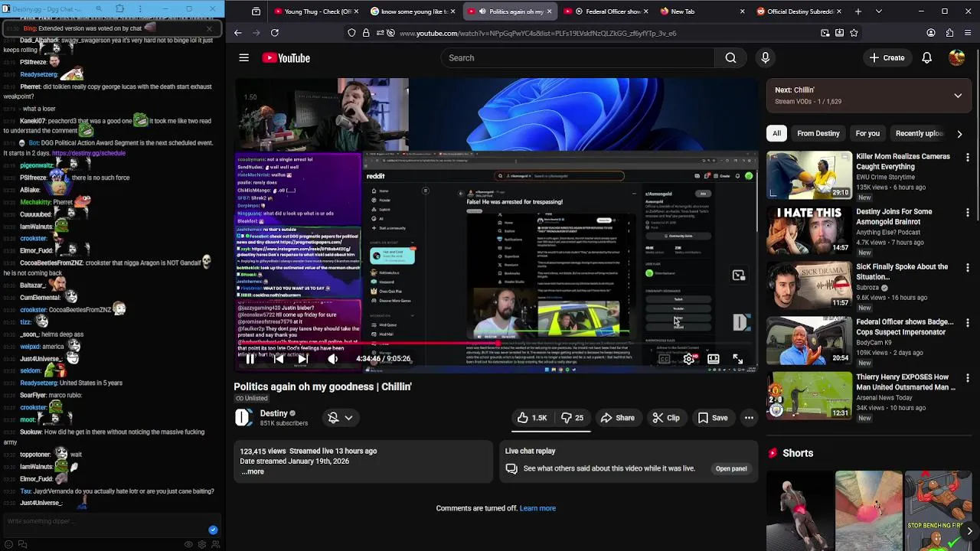
Task: Replay previous video using player back button
Action: click(278, 358)
